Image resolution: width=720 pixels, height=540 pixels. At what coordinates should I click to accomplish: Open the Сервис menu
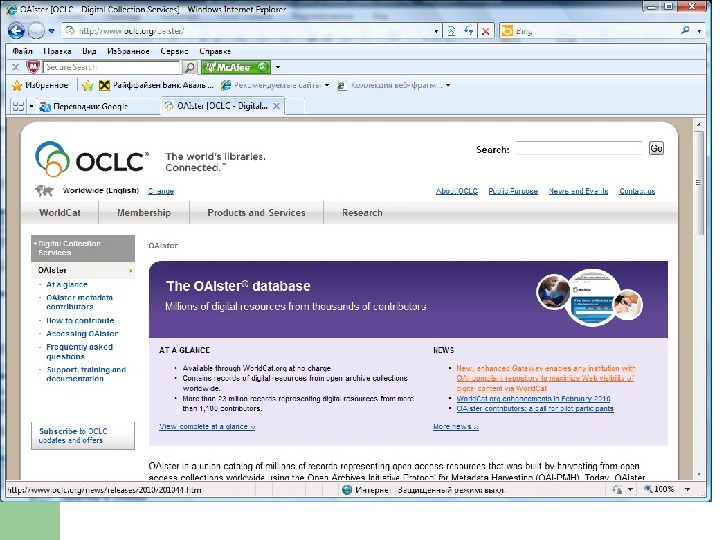click(x=174, y=51)
